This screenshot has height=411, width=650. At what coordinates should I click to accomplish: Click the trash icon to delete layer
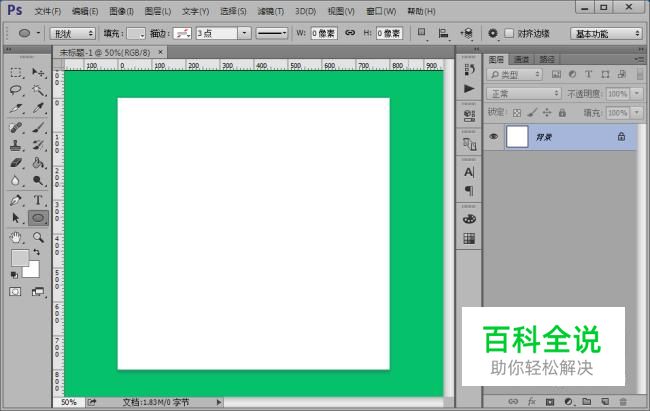coord(623,401)
